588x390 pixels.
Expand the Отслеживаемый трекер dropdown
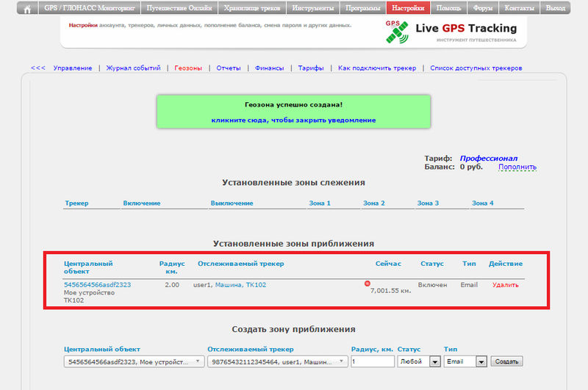point(277,361)
